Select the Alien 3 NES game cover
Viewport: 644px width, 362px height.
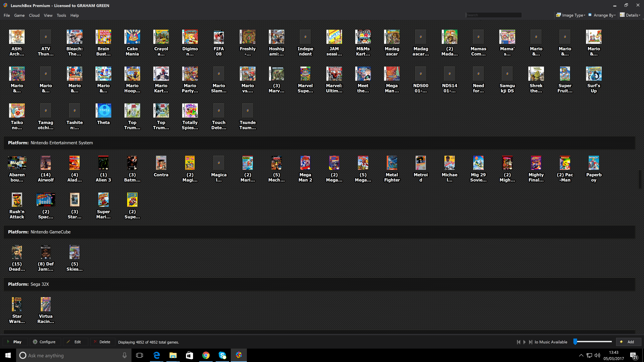103,163
